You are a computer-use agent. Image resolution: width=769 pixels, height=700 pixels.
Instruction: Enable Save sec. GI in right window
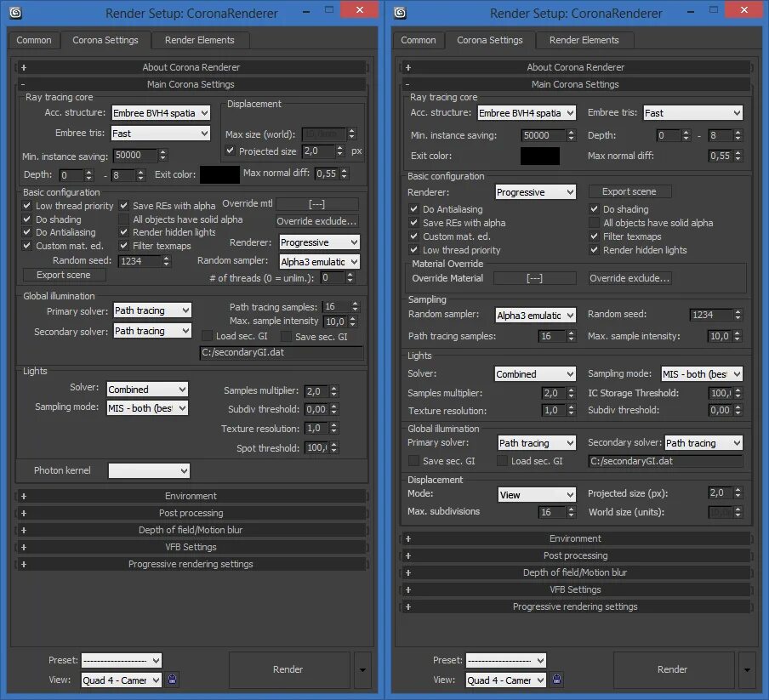coord(414,461)
